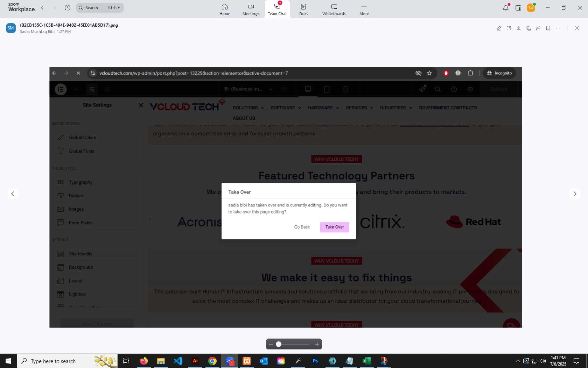The image size is (588, 368).
Task: Open Adobe Illustrator from the taskbar
Action: click(x=195, y=361)
